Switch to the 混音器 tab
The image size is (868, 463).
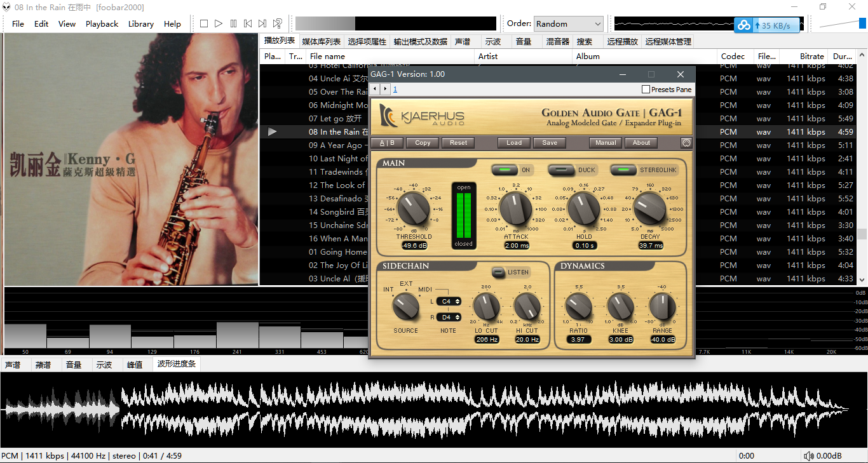click(x=557, y=42)
